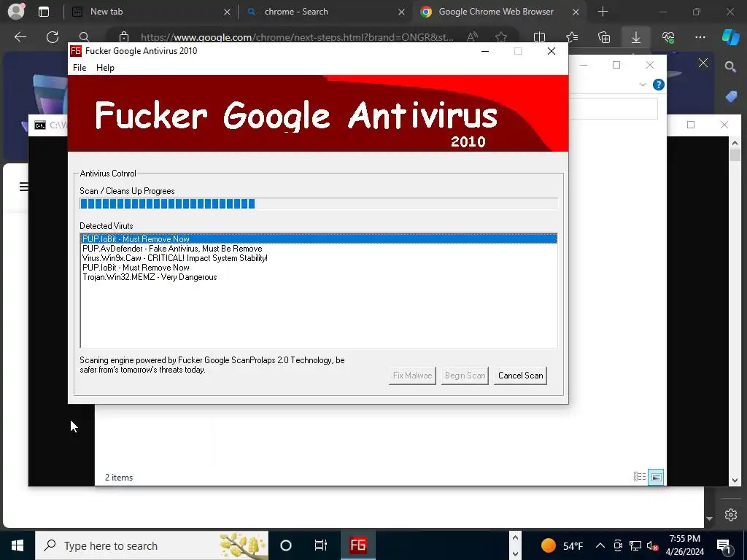Open the Collections icon in Edge
The width and height of the screenshot is (747, 560).
click(x=604, y=37)
